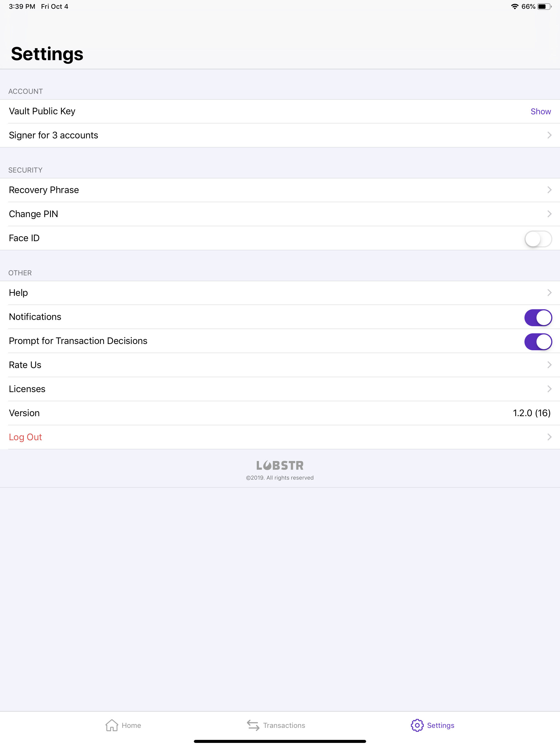Tap the LOBSTR logo in footer
The image size is (560, 747).
(280, 465)
